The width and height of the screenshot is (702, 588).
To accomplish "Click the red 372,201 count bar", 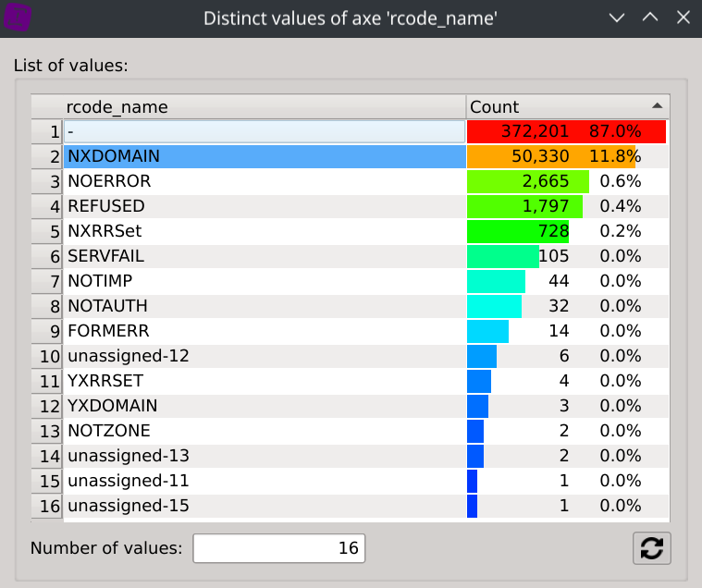I will 566,131.
